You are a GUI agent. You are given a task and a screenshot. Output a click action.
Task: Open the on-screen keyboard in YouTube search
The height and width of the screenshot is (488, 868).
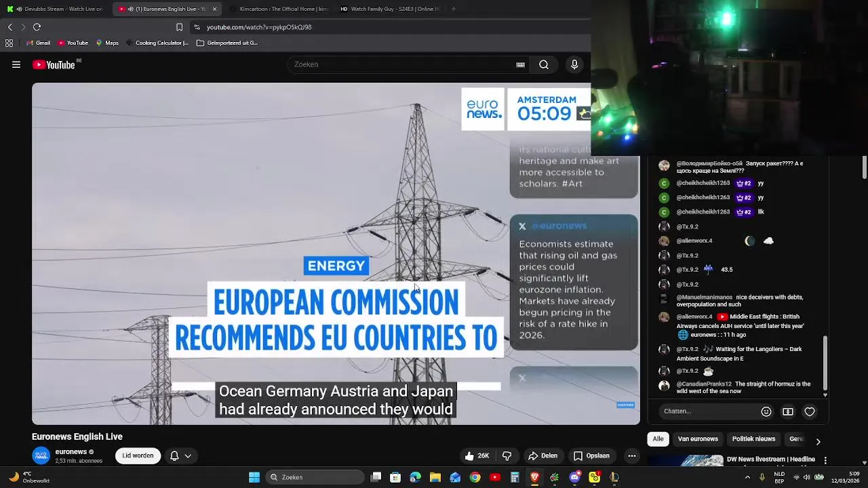(520, 65)
